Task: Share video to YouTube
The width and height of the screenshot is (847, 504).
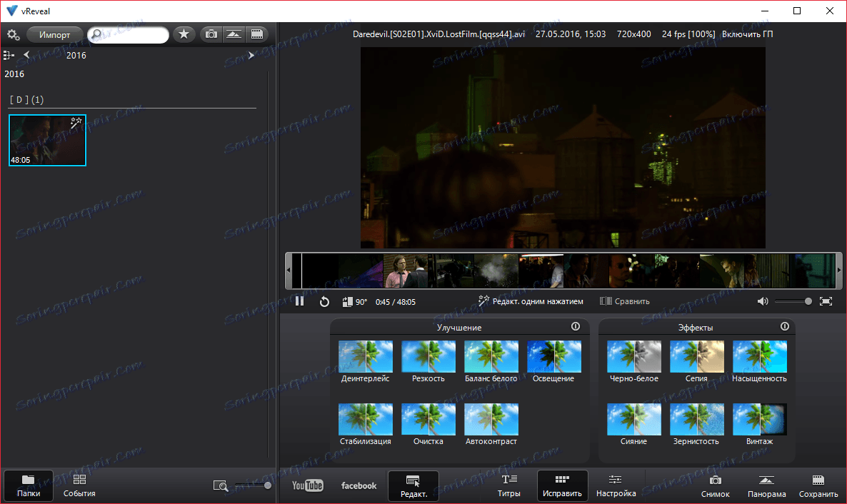Action: pos(307,485)
